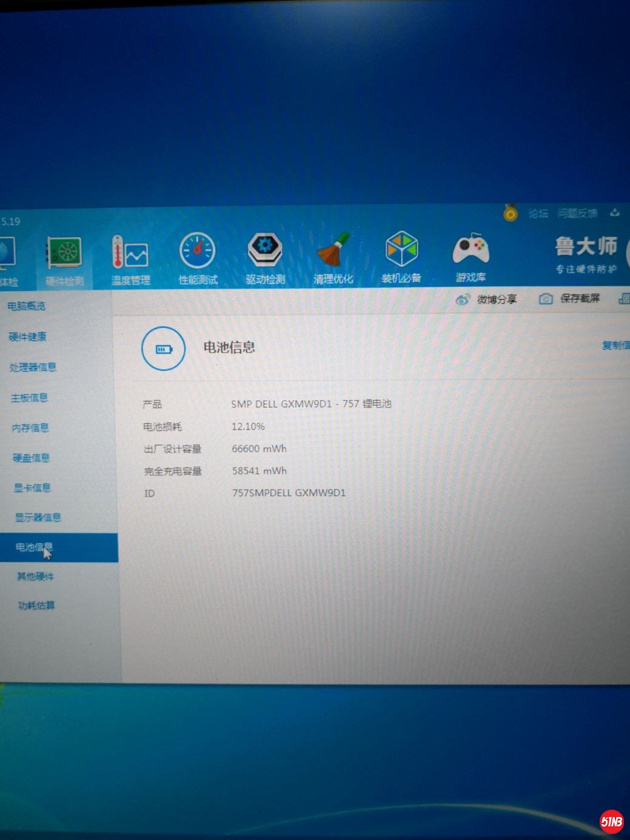
Task: Open the 硬件检测 hardware detection icon
Action: (x=64, y=259)
